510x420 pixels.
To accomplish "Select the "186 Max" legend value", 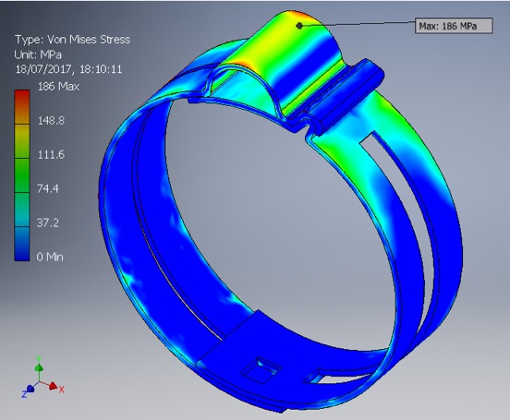I will click(58, 87).
